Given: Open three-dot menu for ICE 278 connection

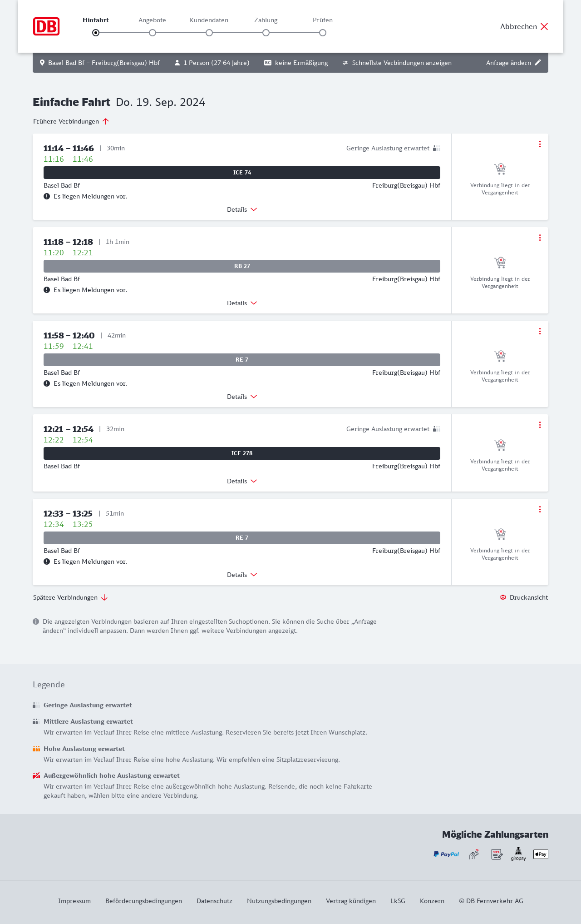Looking at the screenshot, I should pyautogui.click(x=540, y=425).
